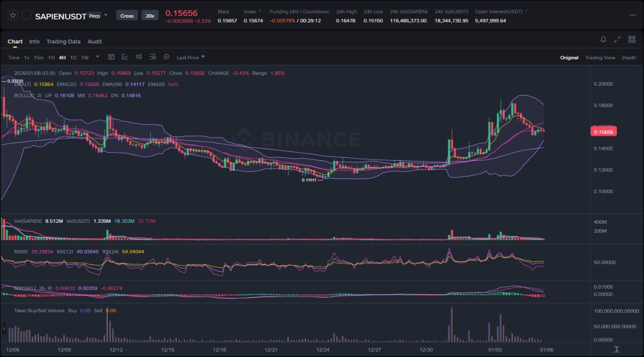
Task: Open the chart layout grid icon
Action: pos(631,39)
